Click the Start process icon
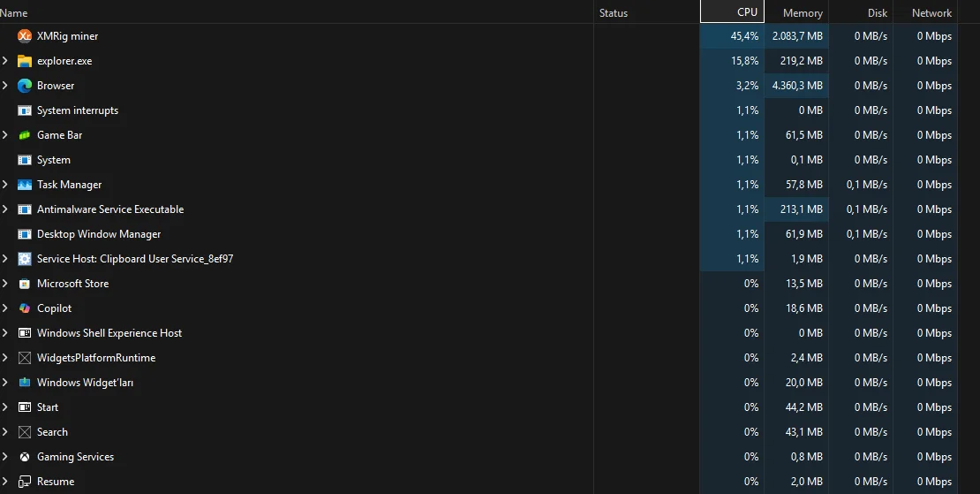Image resolution: width=980 pixels, height=494 pixels. [25, 407]
